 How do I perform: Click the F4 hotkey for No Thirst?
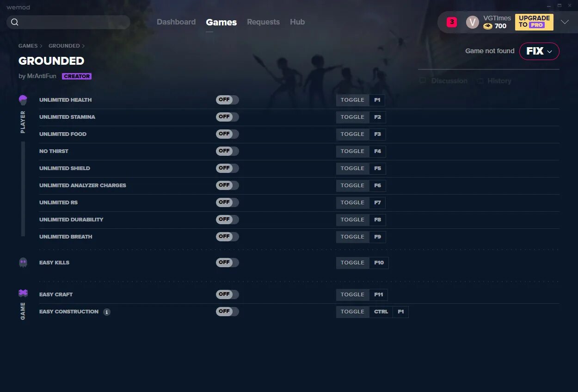click(378, 152)
